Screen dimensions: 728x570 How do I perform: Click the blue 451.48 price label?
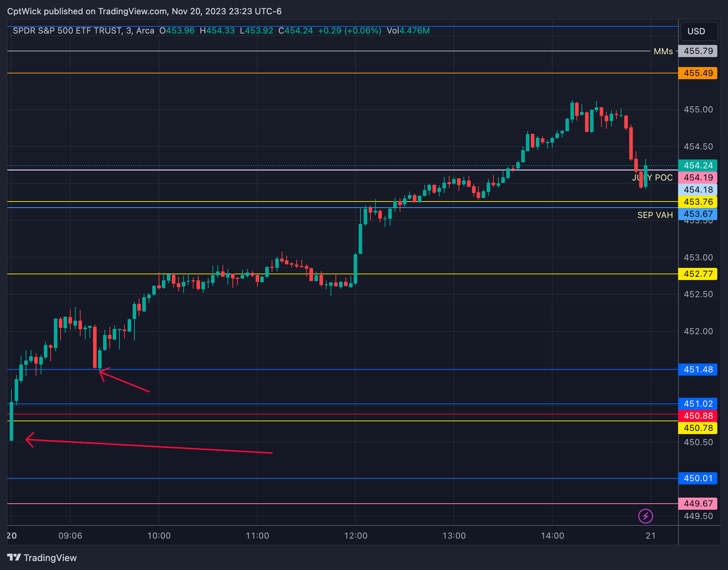(697, 370)
